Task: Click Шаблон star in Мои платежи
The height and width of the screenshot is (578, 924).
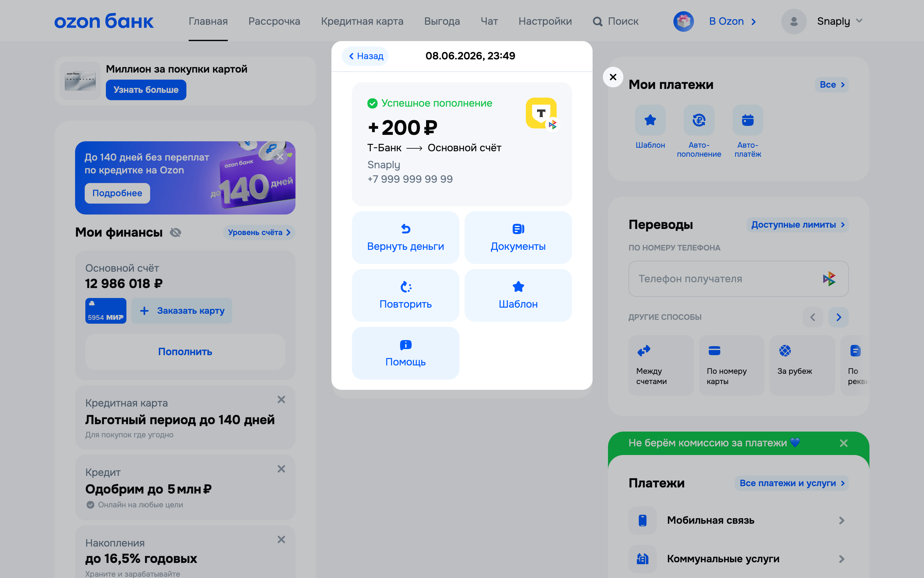Action: [650, 120]
